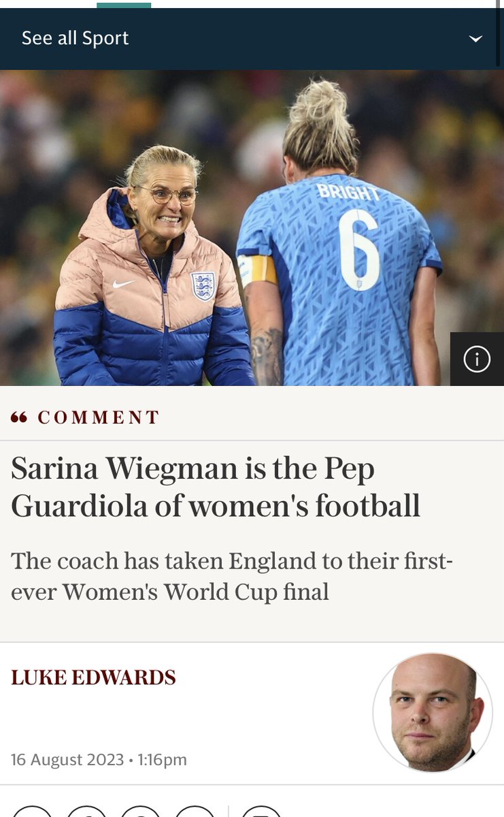
Task: Show image info via the circled i icon
Action: [477, 359]
